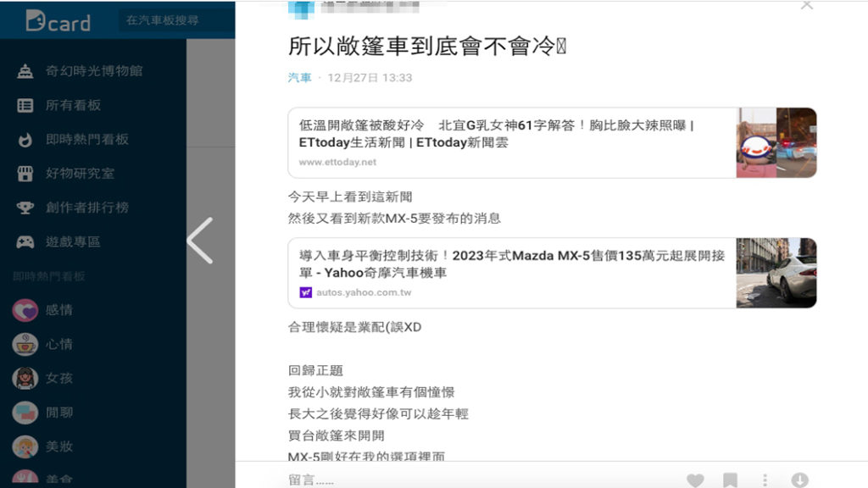Open the 心情 board
The width and height of the screenshot is (868, 488).
point(58,344)
